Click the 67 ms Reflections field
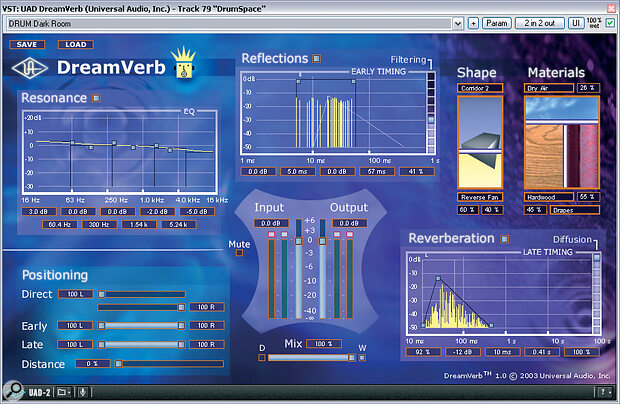This screenshot has height=404, width=620. pyautogui.click(x=377, y=172)
